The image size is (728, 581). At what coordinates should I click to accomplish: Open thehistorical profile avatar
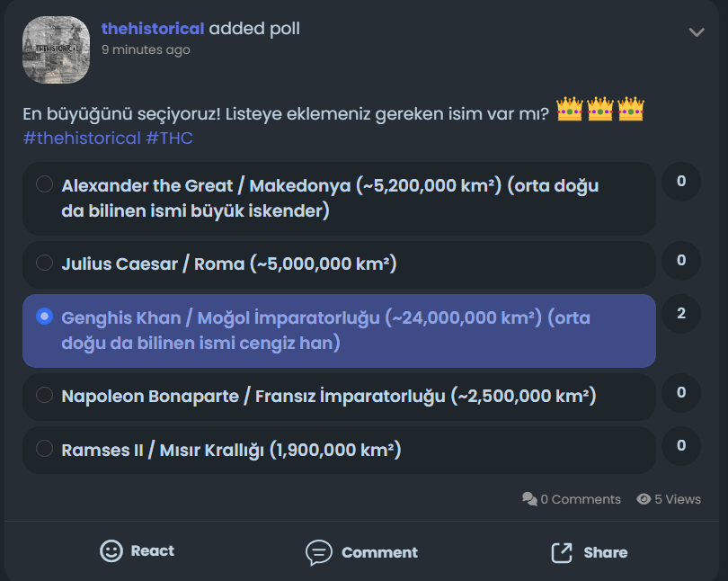[56, 50]
